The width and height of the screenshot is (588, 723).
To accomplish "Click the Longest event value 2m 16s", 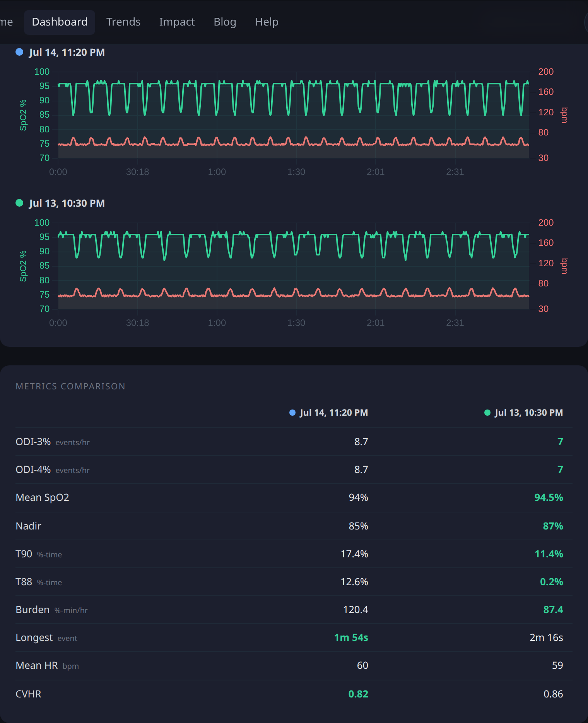I will tap(546, 637).
